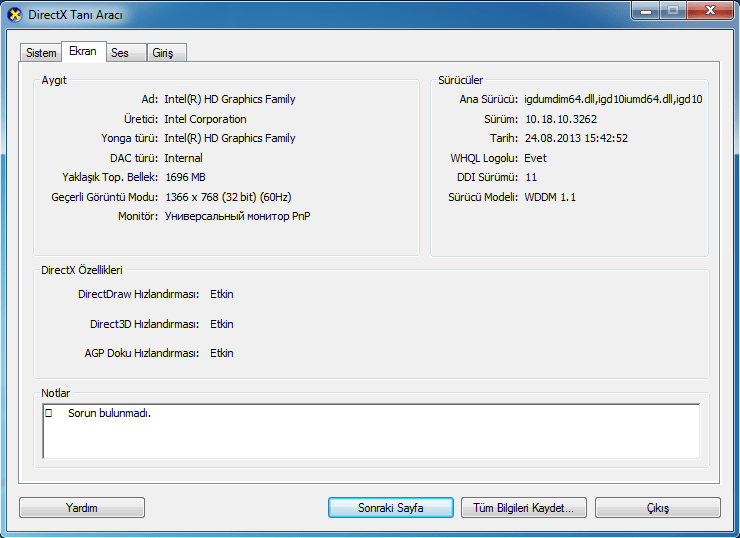Click the 'DirectX Tanı Aracı' window title

pos(76,15)
